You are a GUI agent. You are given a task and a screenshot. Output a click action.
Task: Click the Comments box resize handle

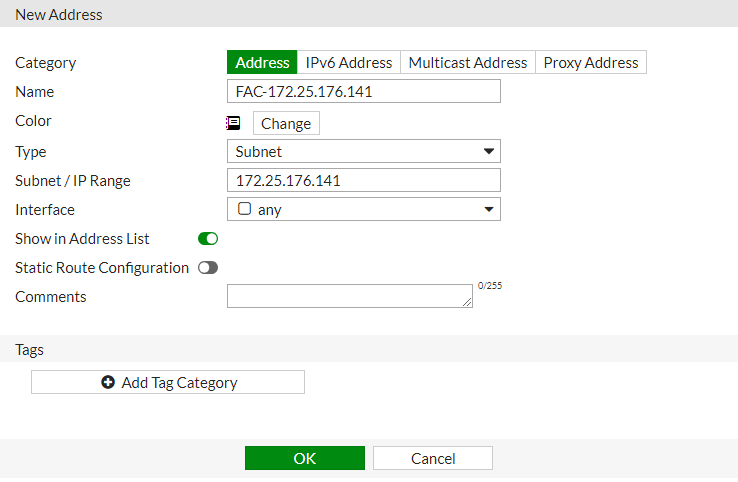coord(467,302)
